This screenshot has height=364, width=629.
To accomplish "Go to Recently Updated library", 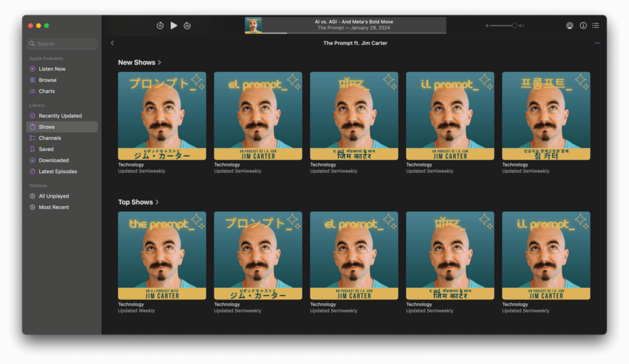I will [x=60, y=115].
